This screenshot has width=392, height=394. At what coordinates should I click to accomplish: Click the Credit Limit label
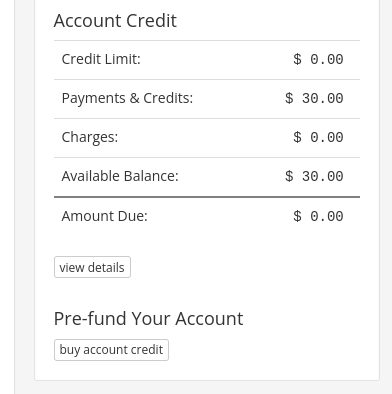tap(101, 59)
